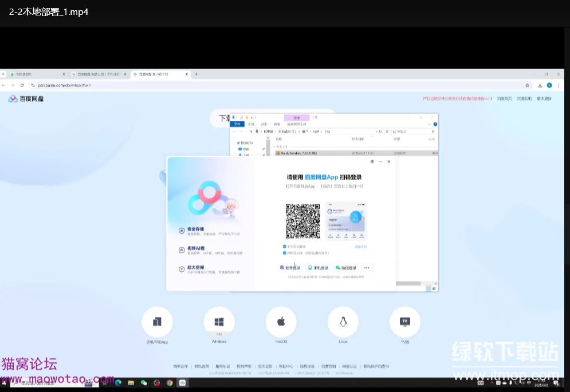This screenshot has width=570, height=392.
Task: Open the 版本更新 header link
Action: tap(544, 99)
